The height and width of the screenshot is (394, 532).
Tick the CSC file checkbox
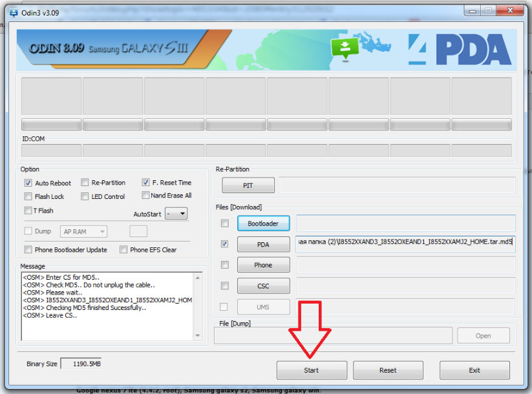(224, 286)
